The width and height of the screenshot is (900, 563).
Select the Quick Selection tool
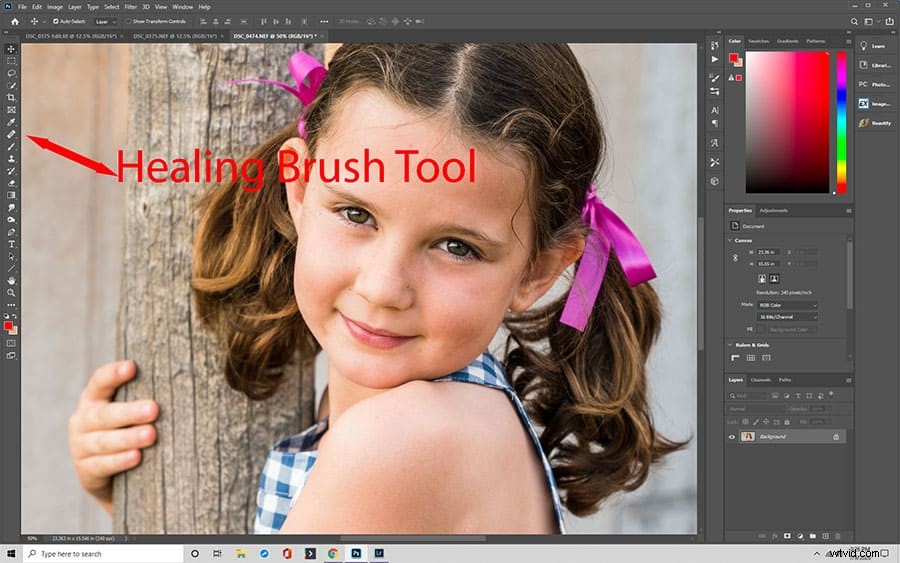pos(11,86)
